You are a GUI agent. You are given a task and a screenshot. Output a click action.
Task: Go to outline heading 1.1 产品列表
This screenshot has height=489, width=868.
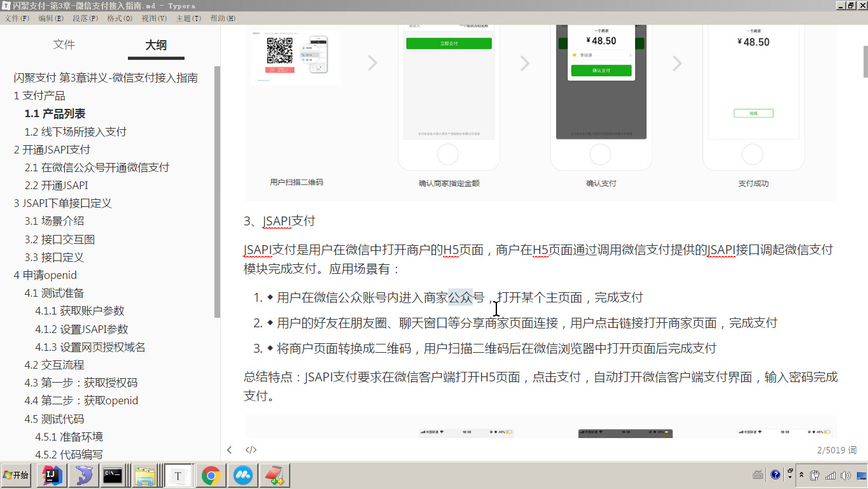tap(55, 113)
